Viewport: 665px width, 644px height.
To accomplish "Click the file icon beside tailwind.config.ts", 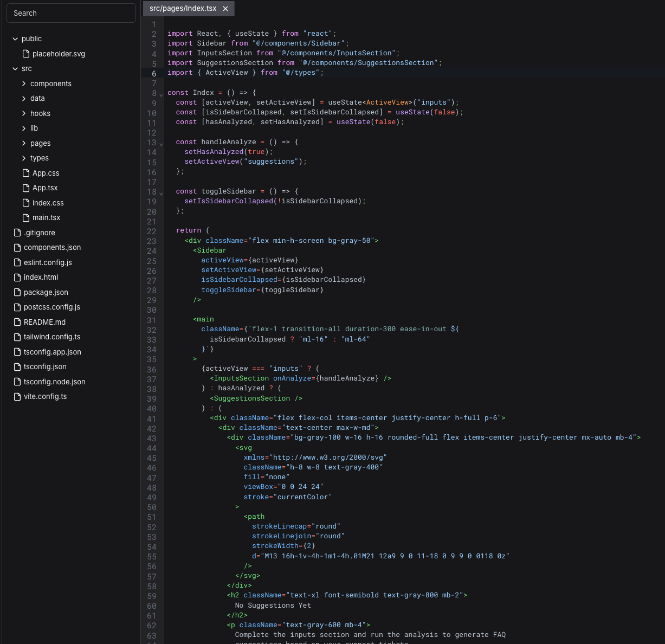I will click(17, 337).
